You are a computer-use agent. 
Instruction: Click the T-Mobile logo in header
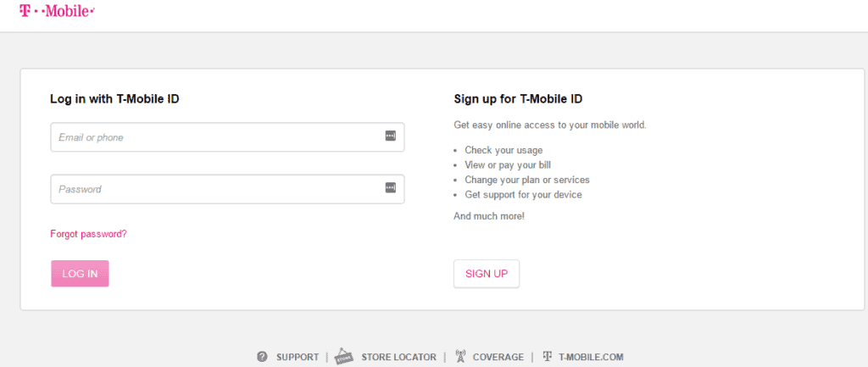(x=57, y=10)
